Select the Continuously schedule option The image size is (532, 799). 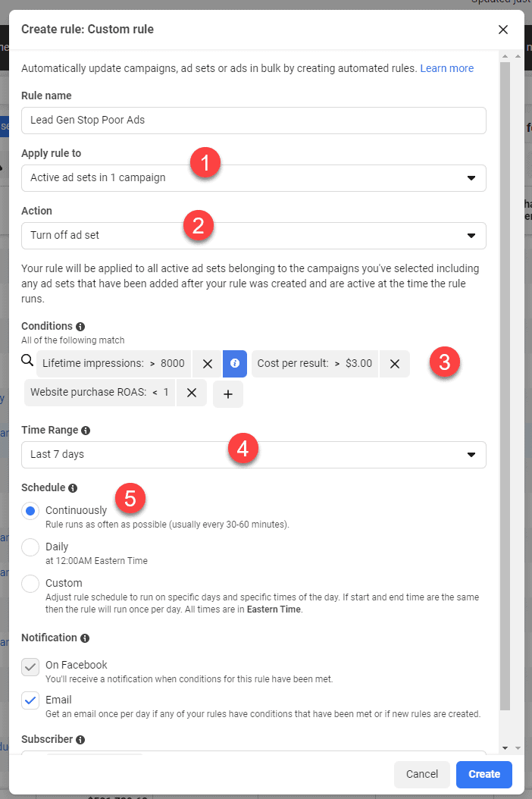point(30,511)
